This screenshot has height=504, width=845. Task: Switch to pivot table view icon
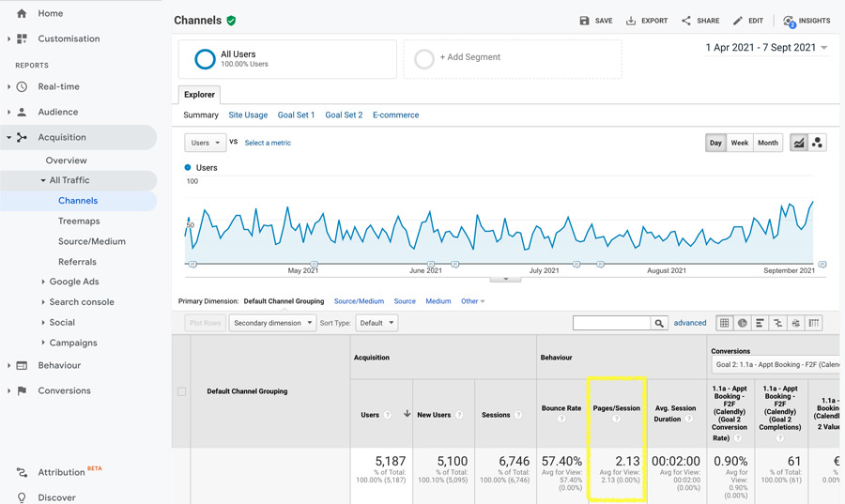click(x=813, y=323)
